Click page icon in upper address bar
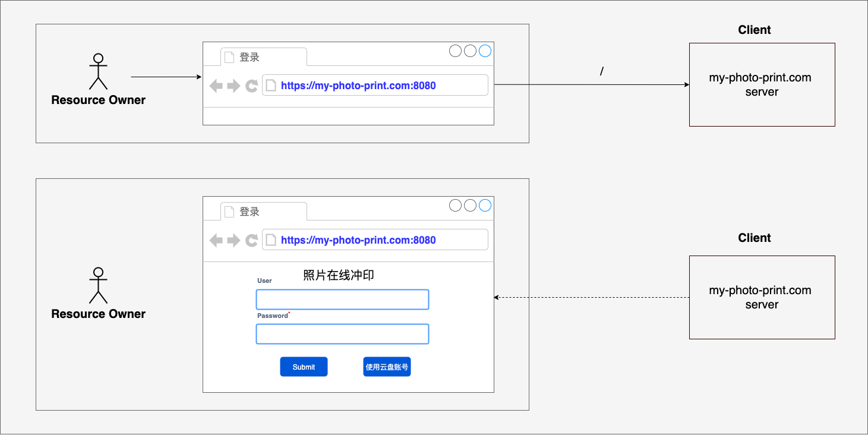Image resolution: width=868 pixels, height=435 pixels. 271,86
